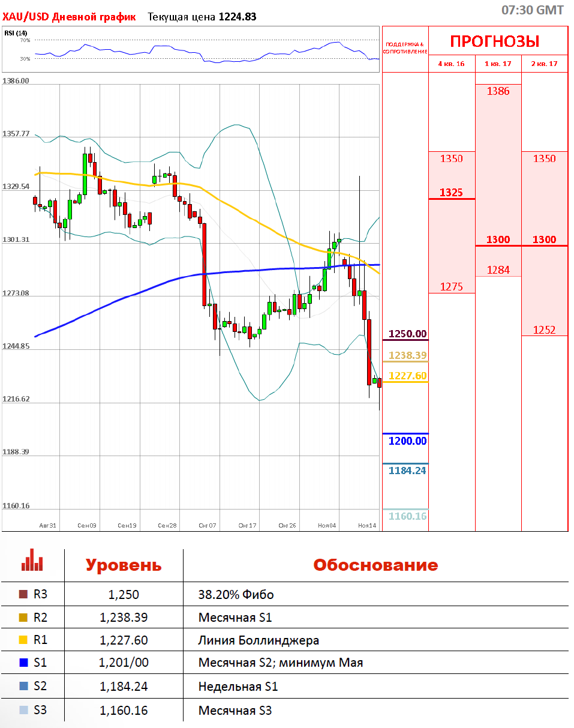Click the 1250.00 resistance level label on chart

tap(407, 334)
